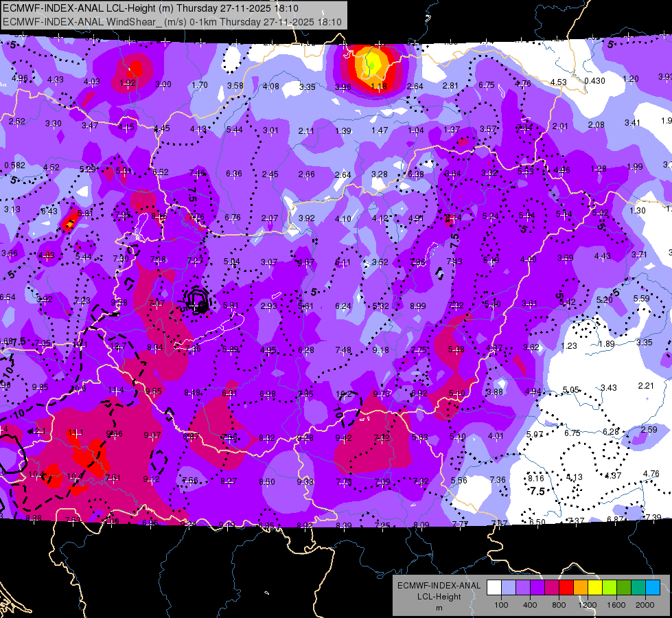Click the teal legend swatch
672x618 pixels.
click(638, 588)
